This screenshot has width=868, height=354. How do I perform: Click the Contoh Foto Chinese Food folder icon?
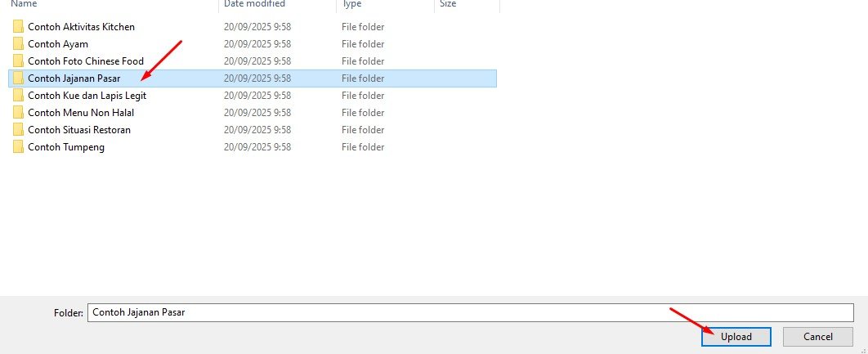pyautogui.click(x=18, y=61)
